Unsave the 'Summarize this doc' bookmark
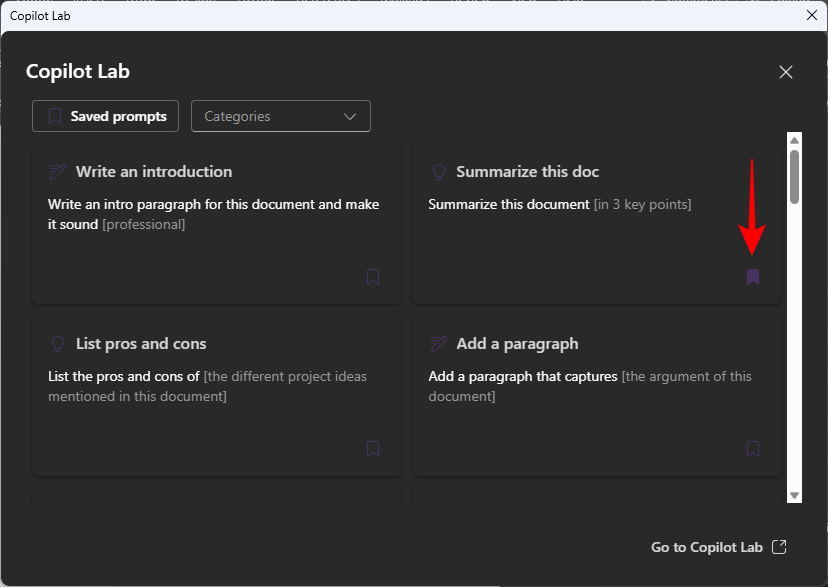 point(752,277)
